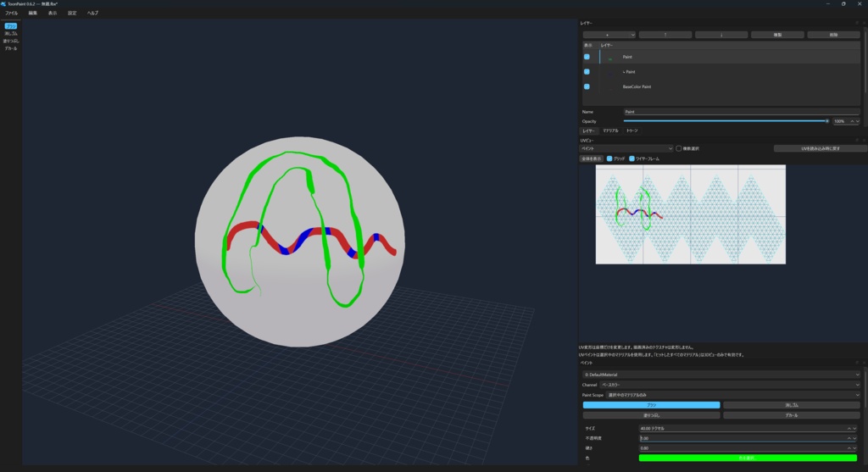
Task: Click the 不透明度 value field
Action: click(x=743, y=438)
